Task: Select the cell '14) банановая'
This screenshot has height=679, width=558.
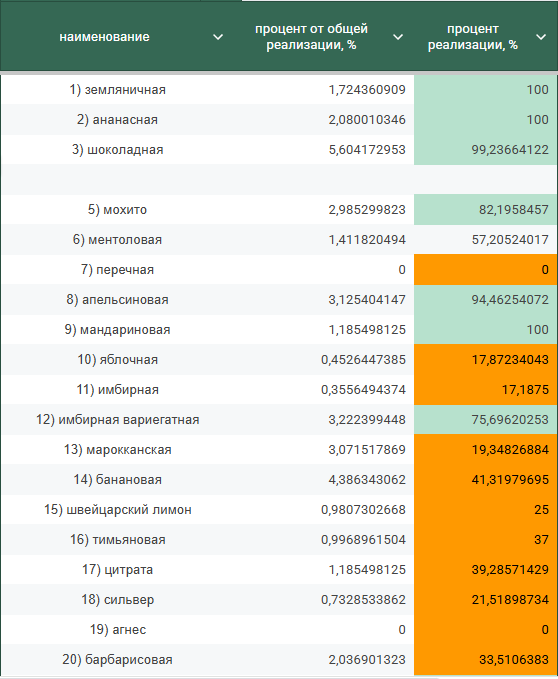Action: (x=117, y=480)
